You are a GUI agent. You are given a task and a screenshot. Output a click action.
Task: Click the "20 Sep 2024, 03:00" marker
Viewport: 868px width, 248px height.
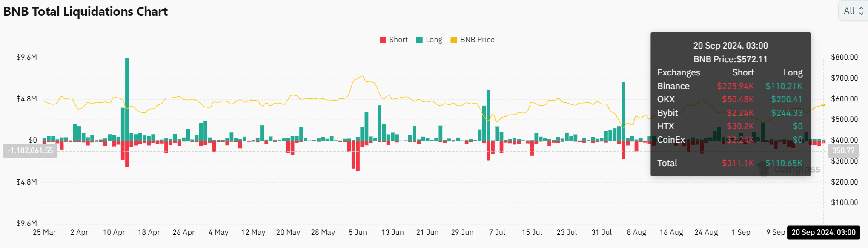[x=824, y=233]
